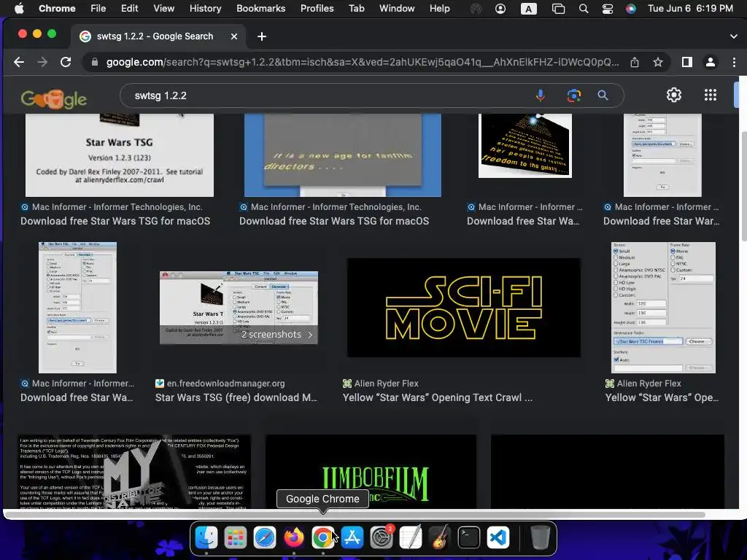Open the Chrome application menu
This screenshot has height=560, width=747.
click(57, 8)
